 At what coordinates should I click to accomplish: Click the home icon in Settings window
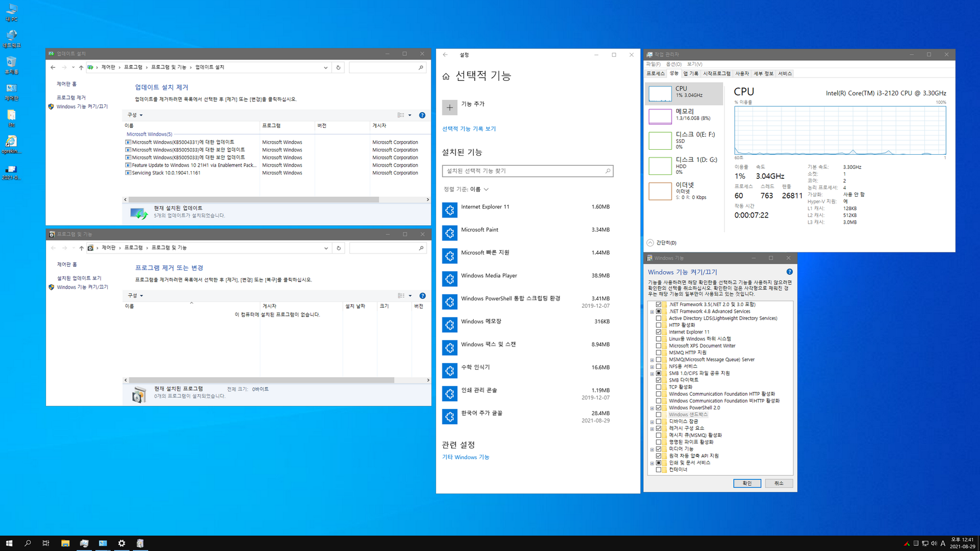click(446, 77)
